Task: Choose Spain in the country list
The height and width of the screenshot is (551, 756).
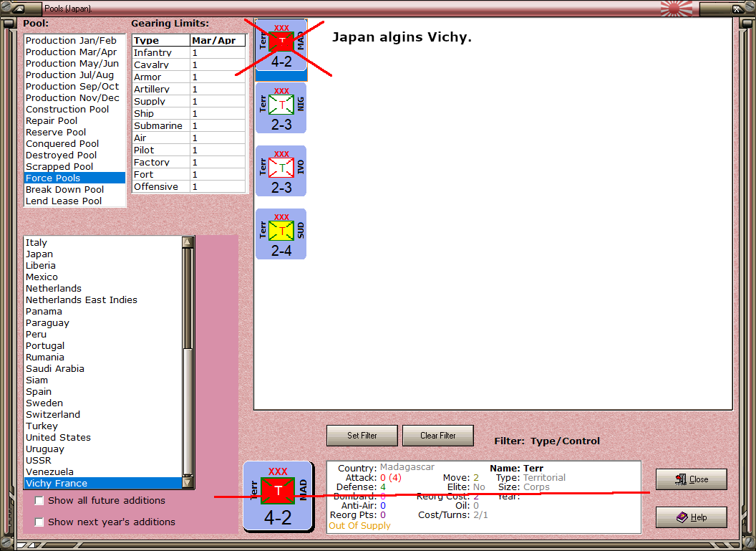Action: pyautogui.click(x=103, y=392)
